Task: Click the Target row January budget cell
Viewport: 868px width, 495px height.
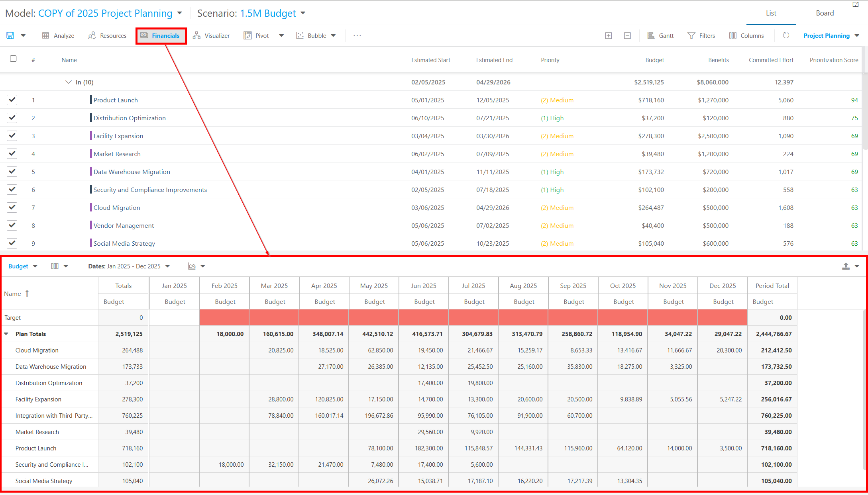Action: pyautogui.click(x=174, y=317)
